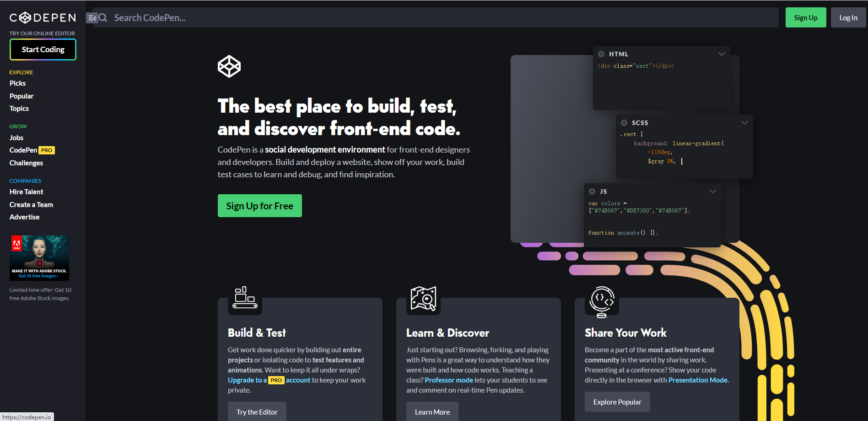Image resolution: width=868 pixels, height=421 pixels.
Task: Click the large CodePen cube icon
Action: click(x=229, y=66)
